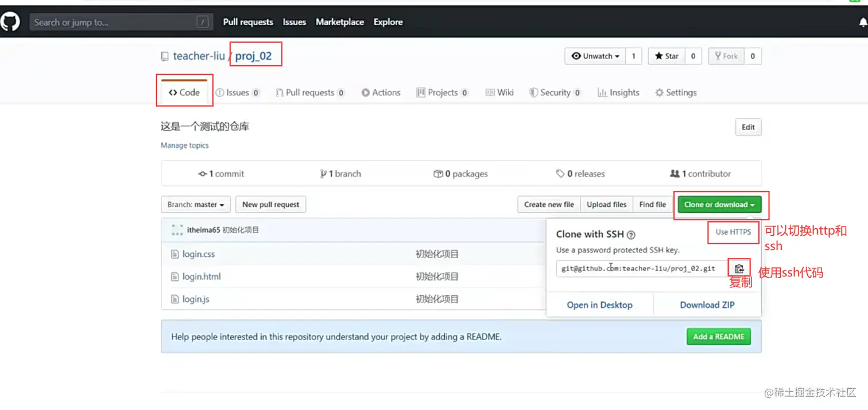Viewport: 868px width, 410px height.
Task: Toggle the Clone or download dropdown
Action: click(720, 205)
